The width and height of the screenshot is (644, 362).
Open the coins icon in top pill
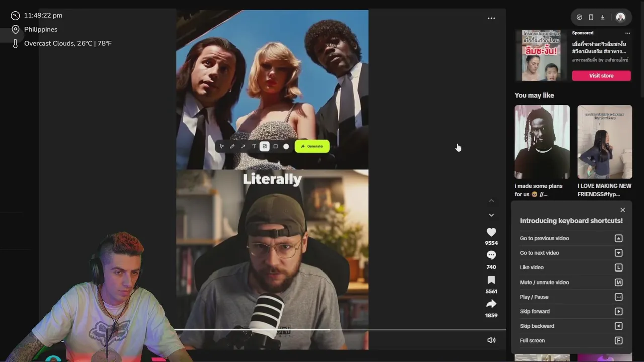pyautogui.click(x=579, y=17)
